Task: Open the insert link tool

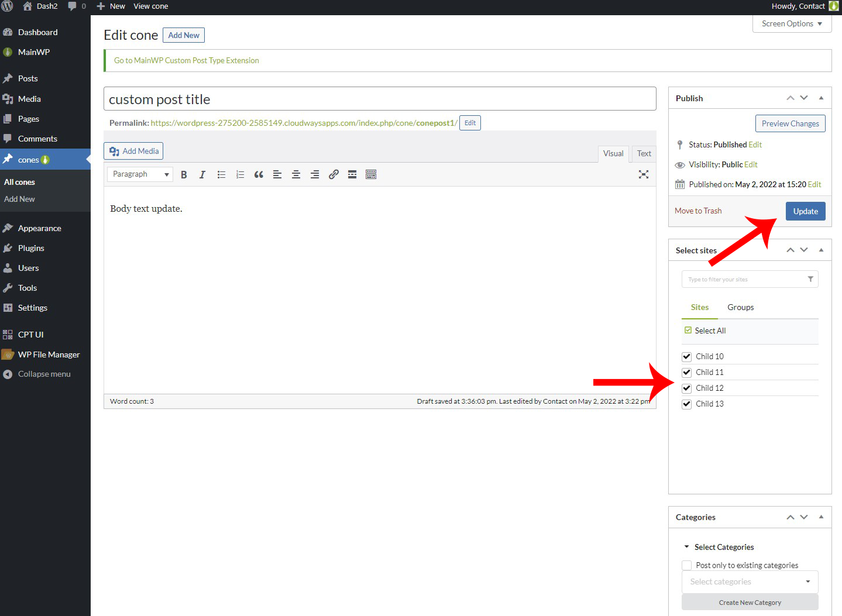Action: [334, 174]
